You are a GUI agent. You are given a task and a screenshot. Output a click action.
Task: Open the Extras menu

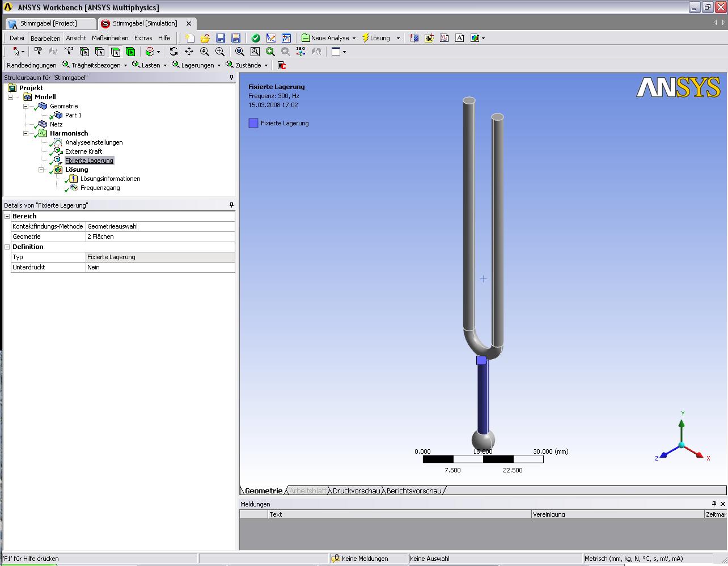click(143, 38)
